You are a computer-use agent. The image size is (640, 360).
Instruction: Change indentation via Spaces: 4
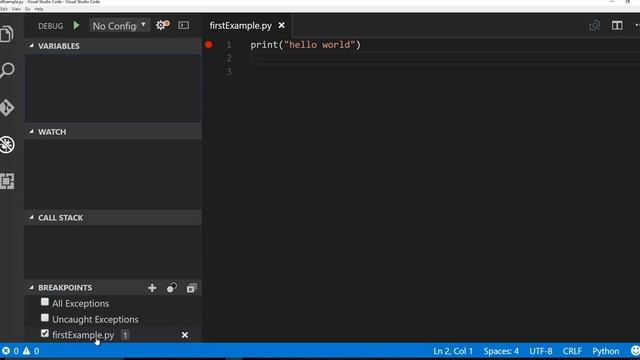501,351
